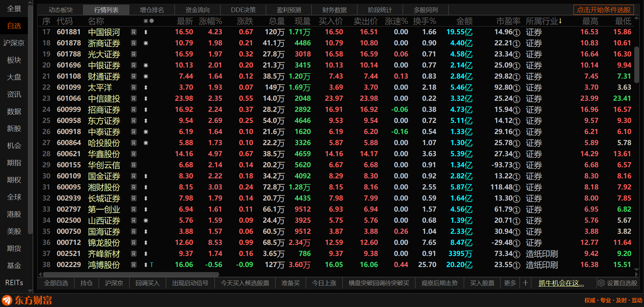Click the star marker icon for 中银证券
644x307 pixels.
[146, 65]
